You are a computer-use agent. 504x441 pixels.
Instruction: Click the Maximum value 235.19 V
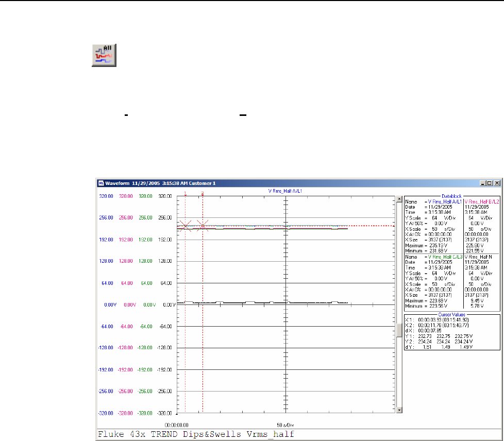coord(439,246)
